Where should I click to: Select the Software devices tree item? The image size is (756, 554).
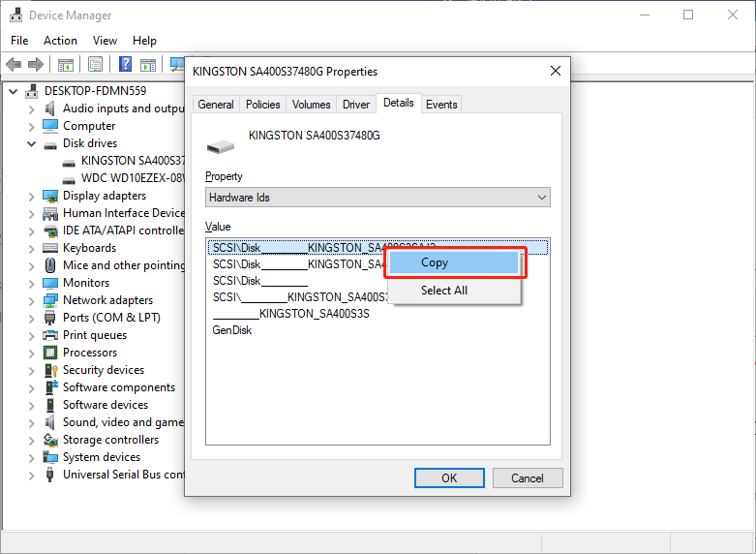[x=106, y=405]
